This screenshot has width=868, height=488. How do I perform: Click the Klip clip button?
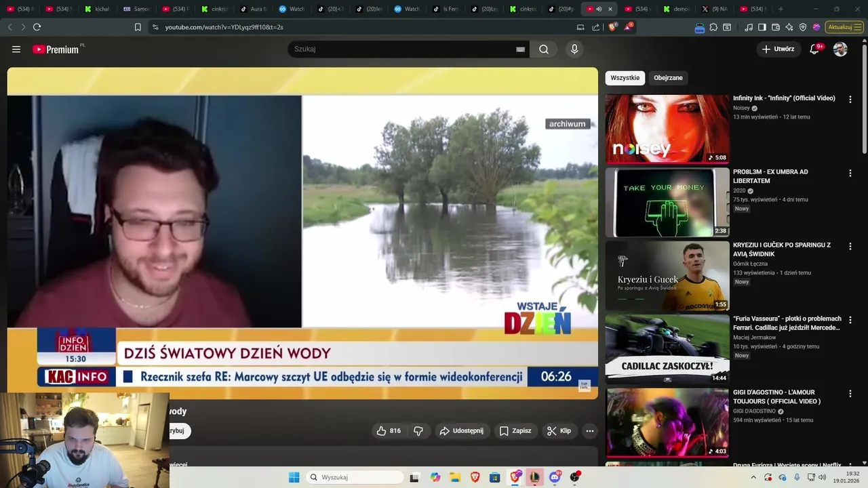(x=559, y=431)
